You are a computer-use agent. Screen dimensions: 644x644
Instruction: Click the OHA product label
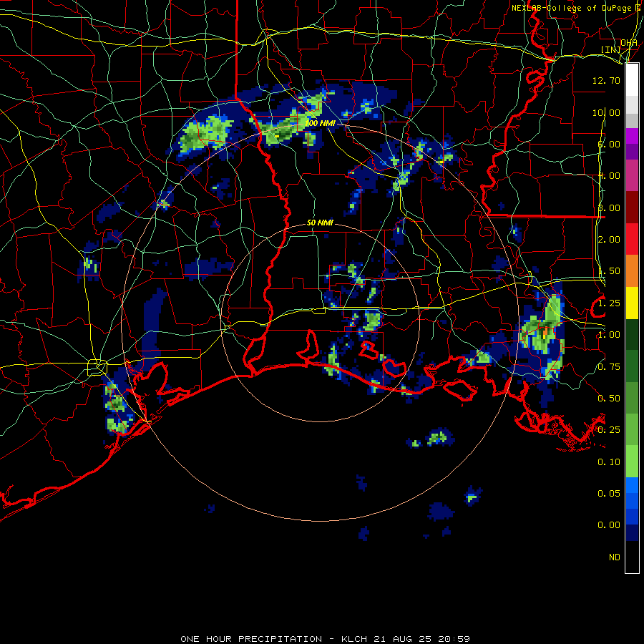pyautogui.click(x=629, y=43)
